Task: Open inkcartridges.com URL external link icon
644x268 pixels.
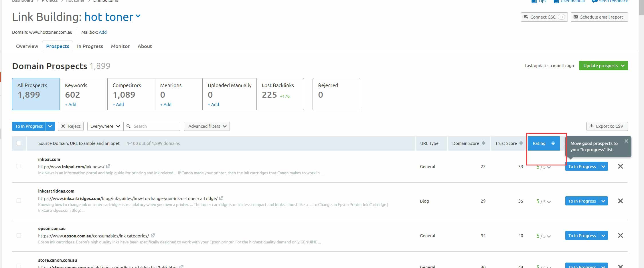Action: (221, 198)
